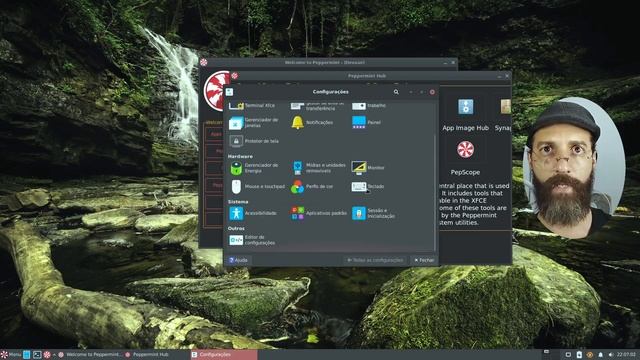Open the Notificações bell item

click(312, 122)
